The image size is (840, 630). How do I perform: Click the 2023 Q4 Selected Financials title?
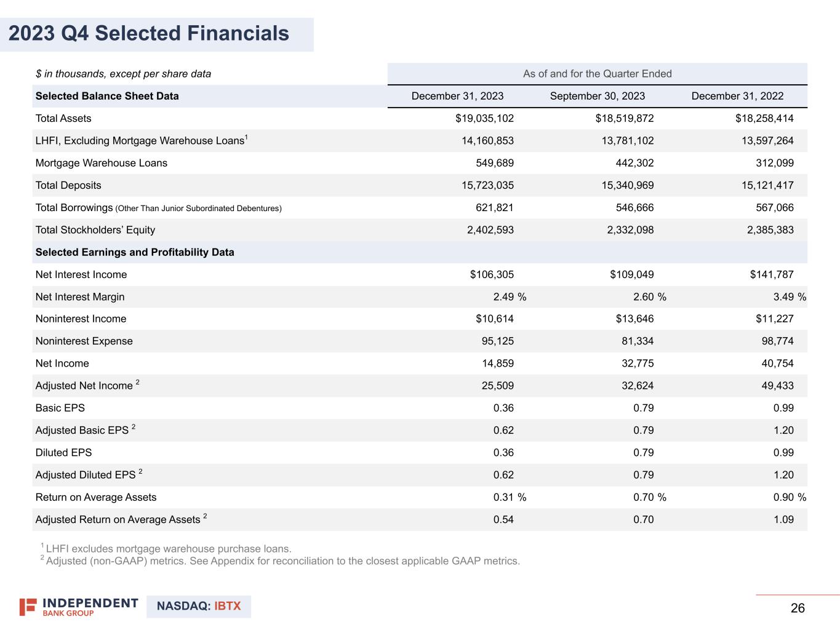149,33
